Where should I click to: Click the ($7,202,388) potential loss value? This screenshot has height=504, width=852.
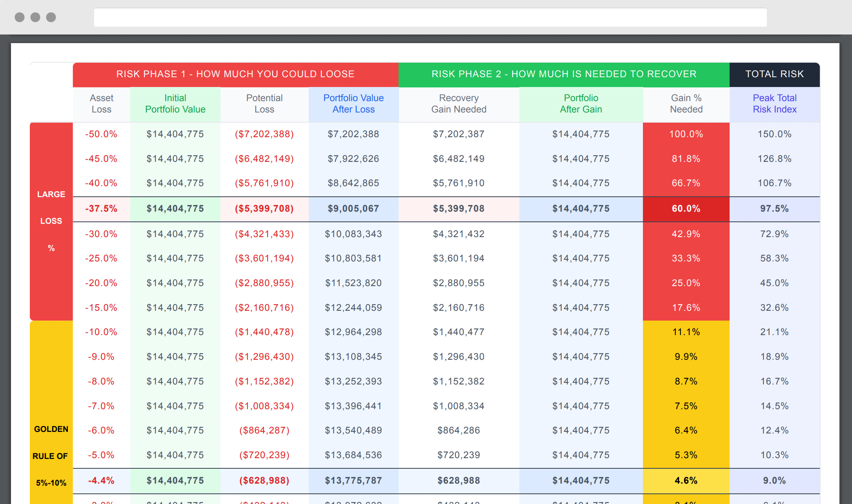[x=264, y=134]
